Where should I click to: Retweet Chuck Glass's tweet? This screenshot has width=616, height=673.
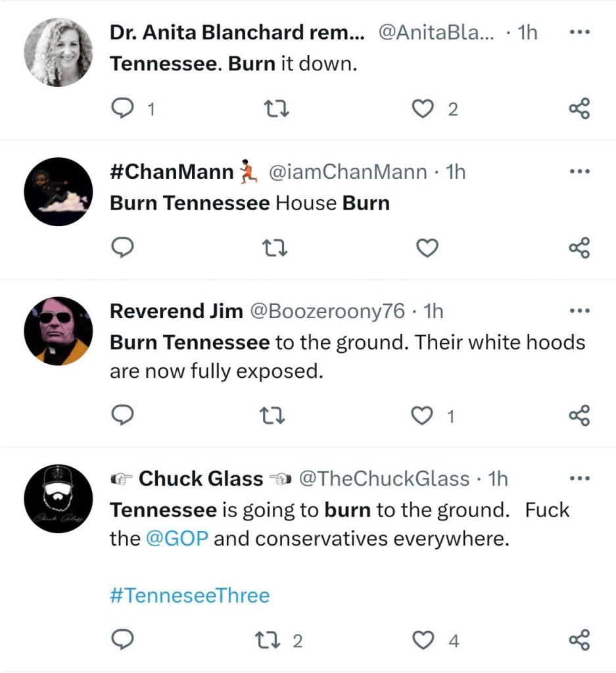click(x=270, y=640)
